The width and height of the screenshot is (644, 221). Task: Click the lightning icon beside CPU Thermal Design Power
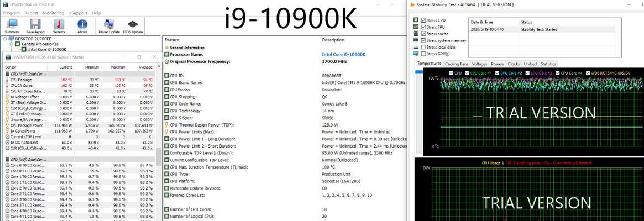click(167, 125)
